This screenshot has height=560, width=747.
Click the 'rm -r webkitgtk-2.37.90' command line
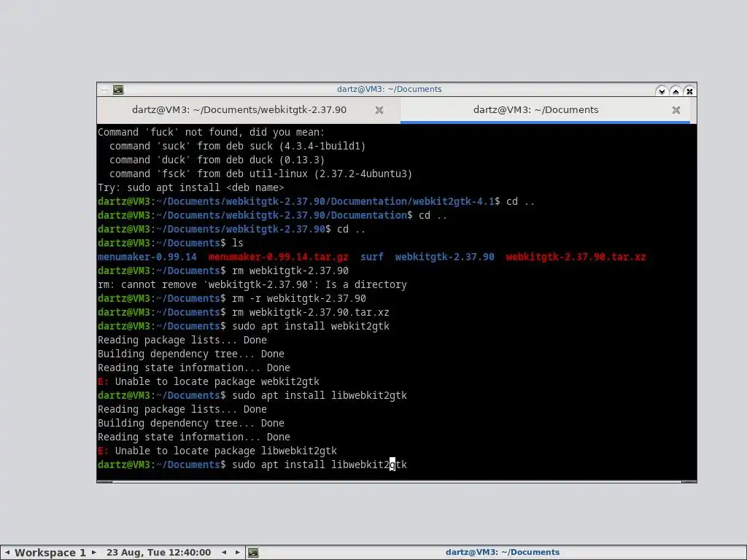click(x=232, y=298)
